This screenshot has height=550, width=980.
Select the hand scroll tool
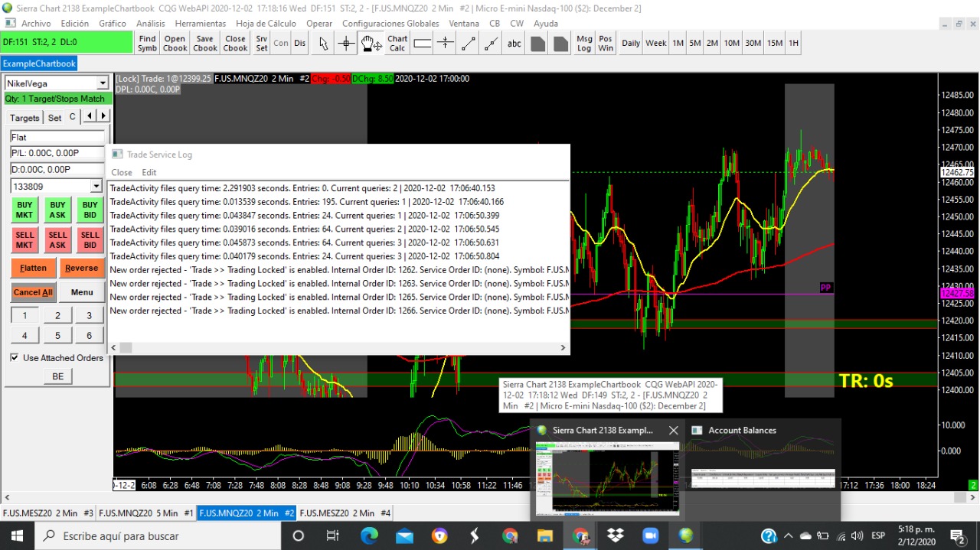pos(371,44)
